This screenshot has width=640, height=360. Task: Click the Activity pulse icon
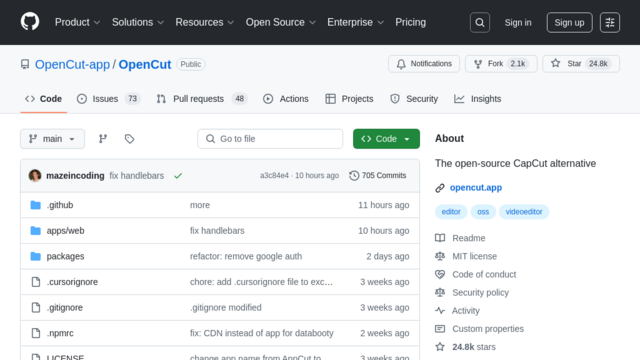[440, 311]
